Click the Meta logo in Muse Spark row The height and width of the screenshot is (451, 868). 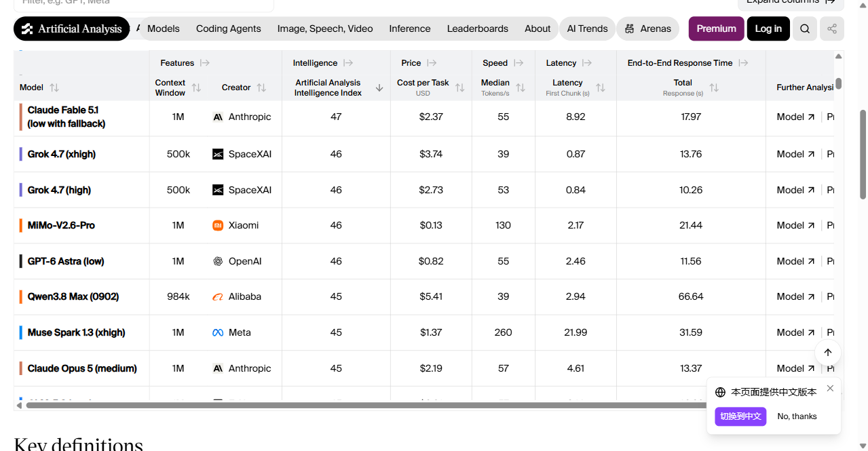tap(218, 332)
